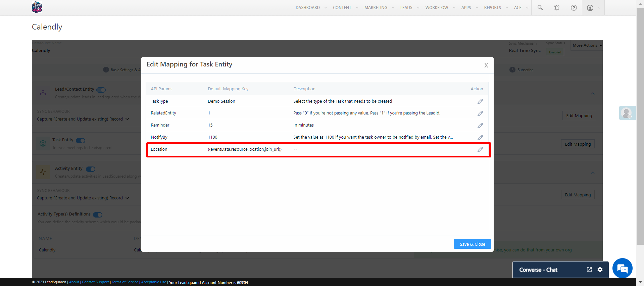Click Edit Mapping for Activity Entity
This screenshot has height=286, width=644.
(x=578, y=195)
